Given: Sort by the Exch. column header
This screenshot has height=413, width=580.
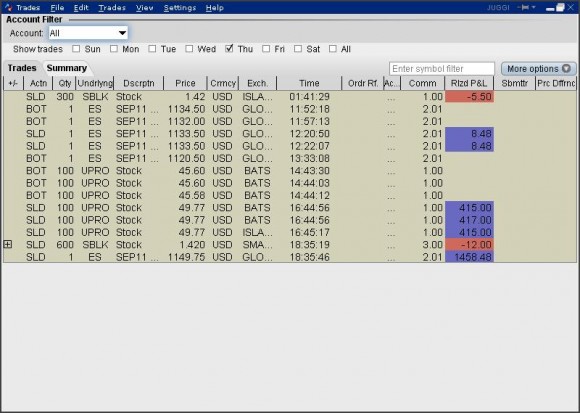Looking at the screenshot, I should pyautogui.click(x=257, y=84).
